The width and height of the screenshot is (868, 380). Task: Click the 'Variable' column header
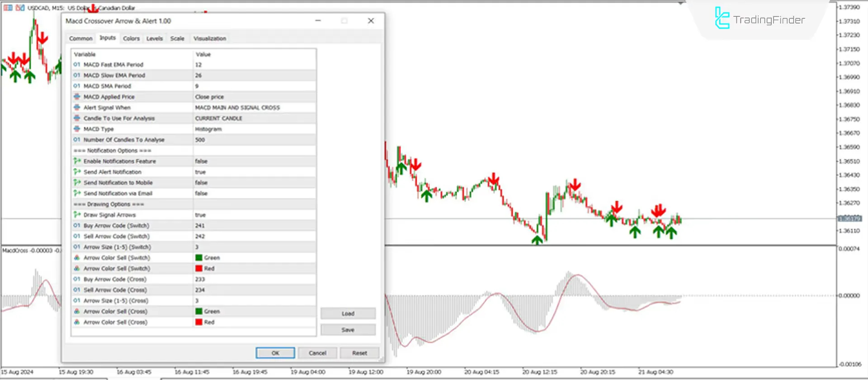pyautogui.click(x=85, y=54)
